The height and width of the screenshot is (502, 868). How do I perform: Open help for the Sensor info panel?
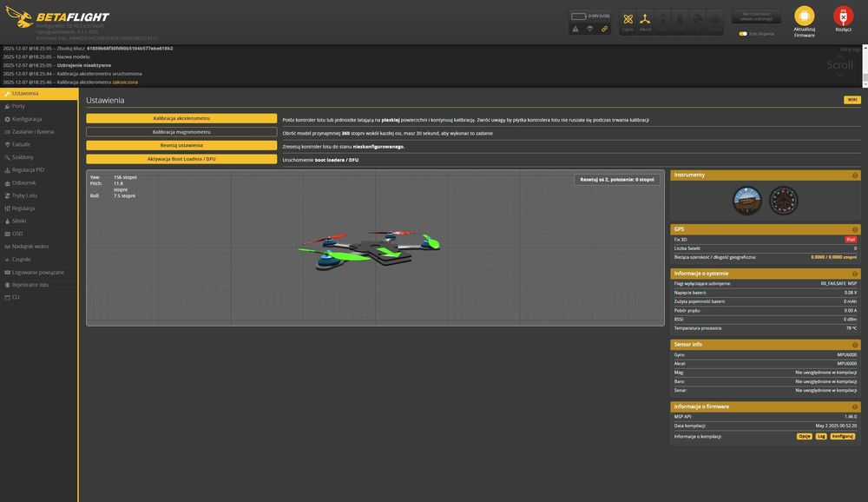tap(855, 345)
